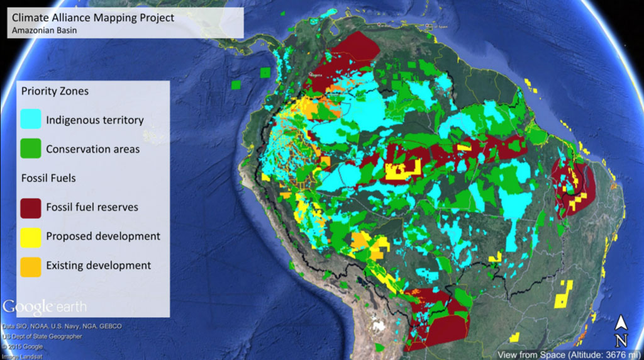Click the 'View from Space (Altitude: 3676 mi)' text
This screenshot has height=360, width=644.
click(569, 355)
